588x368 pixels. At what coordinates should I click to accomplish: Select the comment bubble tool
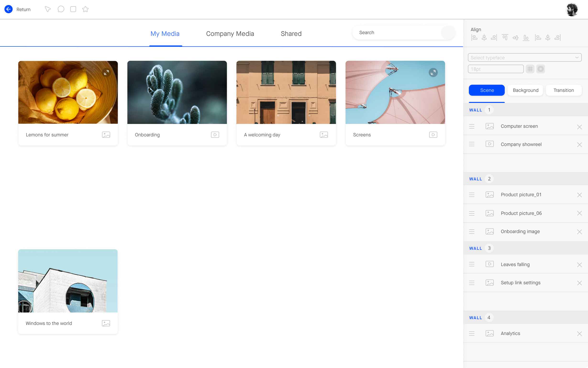pos(61,9)
